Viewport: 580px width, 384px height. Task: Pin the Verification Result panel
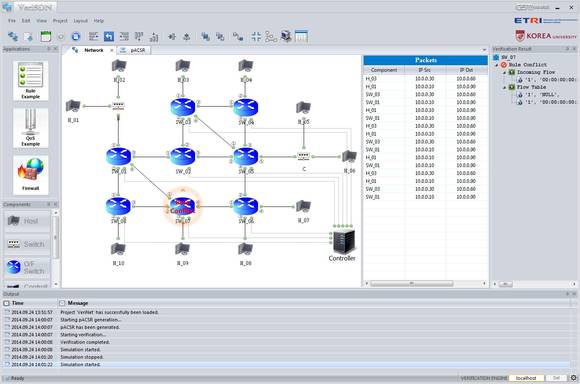(567, 49)
